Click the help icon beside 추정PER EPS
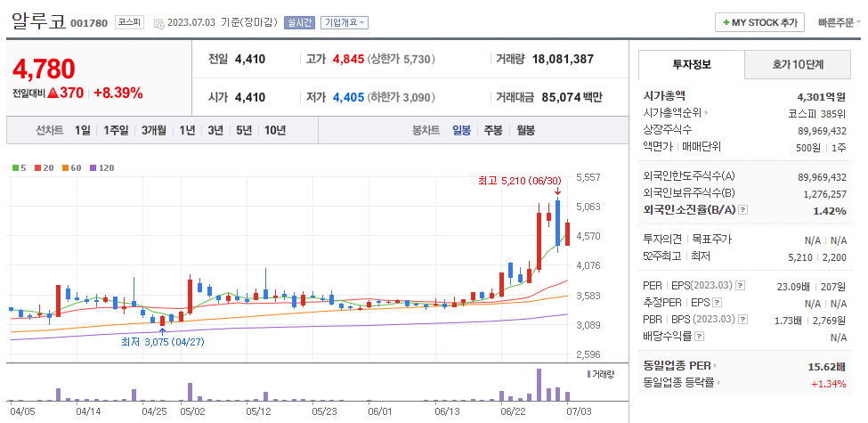Viewport: 868px width, 423px height. [x=718, y=303]
